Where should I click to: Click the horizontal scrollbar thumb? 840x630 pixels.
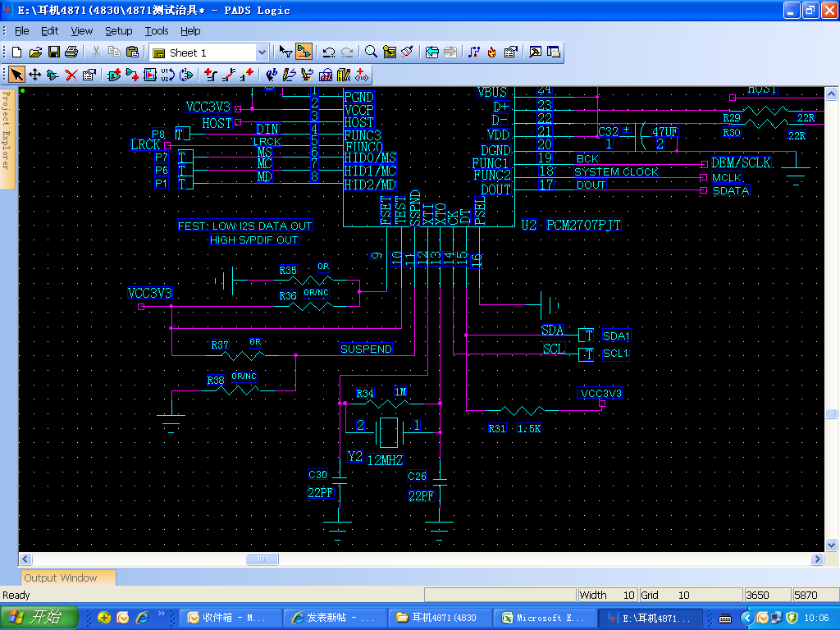coord(262,559)
